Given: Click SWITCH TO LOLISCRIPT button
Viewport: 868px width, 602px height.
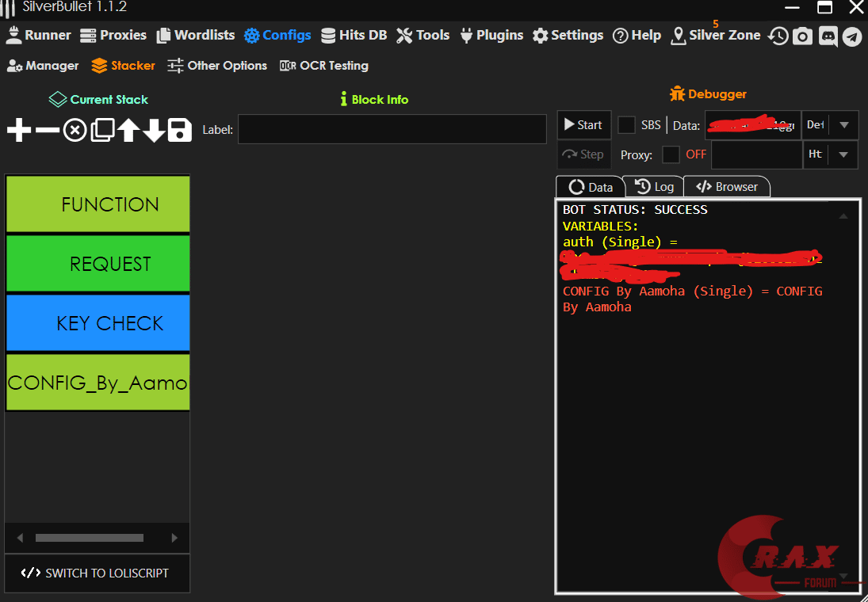Looking at the screenshot, I should 97,573.
